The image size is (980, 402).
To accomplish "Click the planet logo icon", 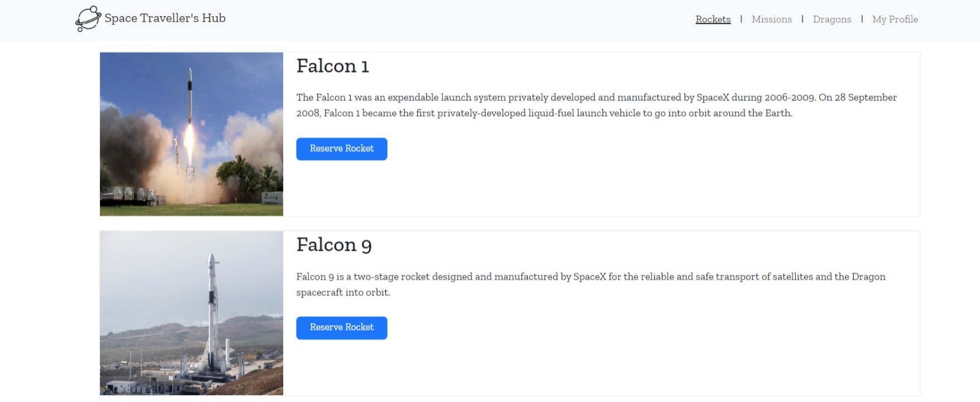I will coord(88,19).
